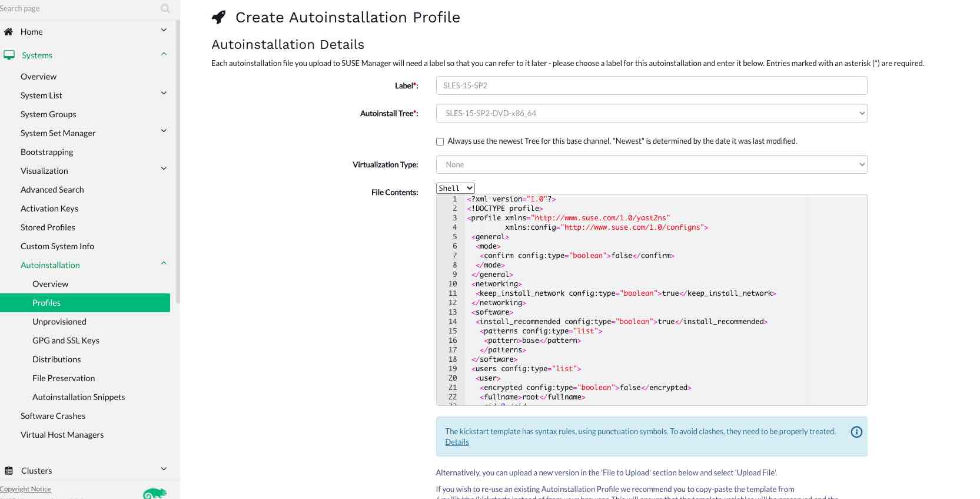Screen dimensions: 980x499
Task: Open Custom System Info menu item
Action: 57,246
